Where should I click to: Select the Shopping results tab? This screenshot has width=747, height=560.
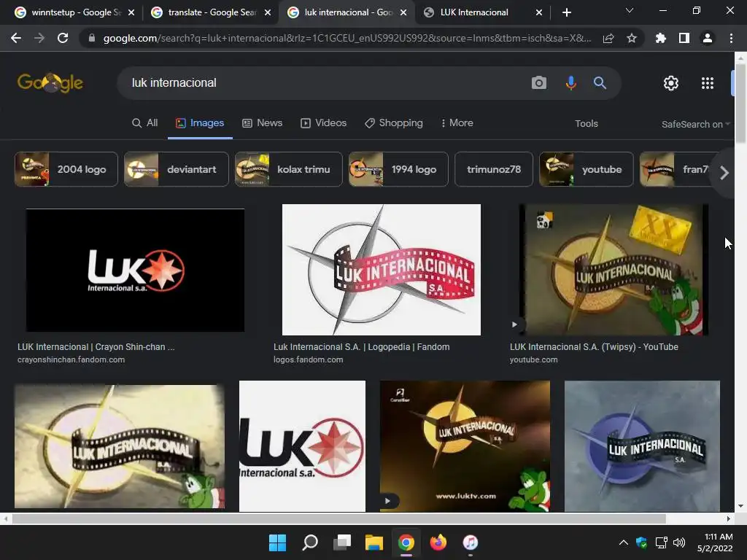tap(393, 122)
